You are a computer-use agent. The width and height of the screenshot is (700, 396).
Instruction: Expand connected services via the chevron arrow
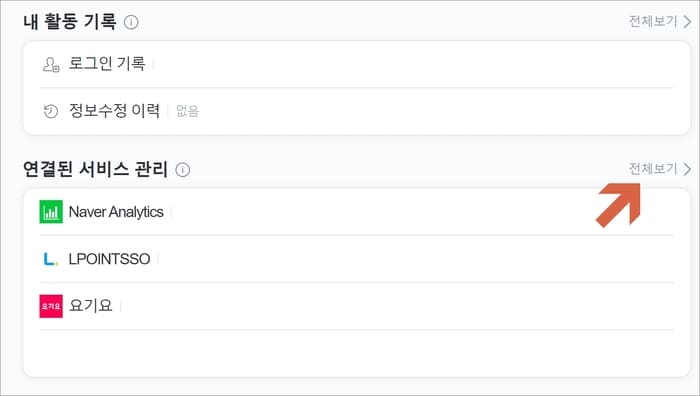click(687, 169)
